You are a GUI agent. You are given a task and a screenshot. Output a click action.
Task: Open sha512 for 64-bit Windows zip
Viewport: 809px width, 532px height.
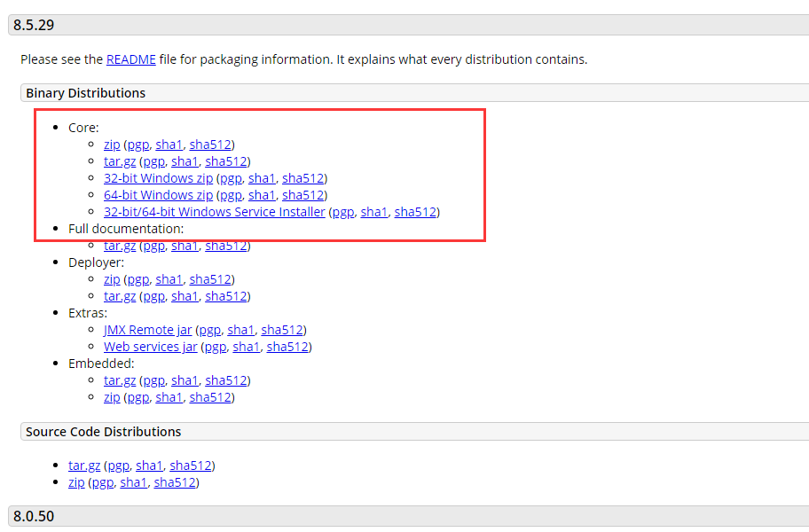pos(302,195)
